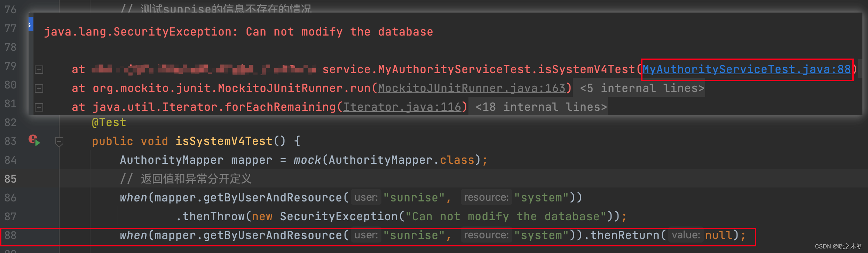
Task: Expand the folded <5 internal lines>
Action: point(642,88)
